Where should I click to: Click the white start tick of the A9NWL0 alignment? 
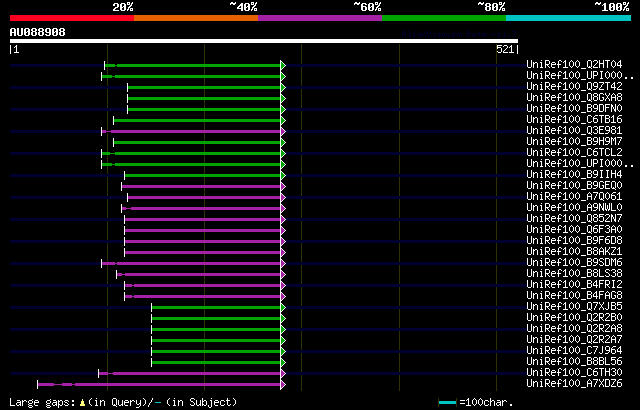click(122, 208)
